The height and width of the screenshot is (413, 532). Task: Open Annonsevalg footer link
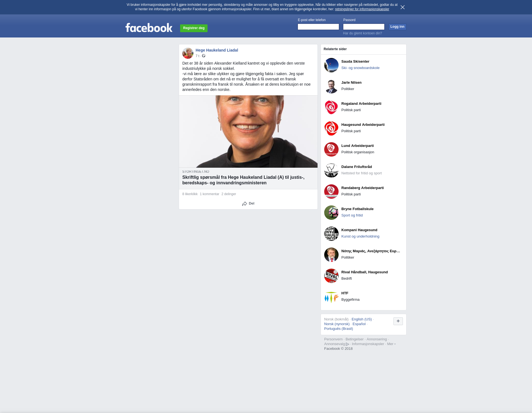tap(334, 344)
